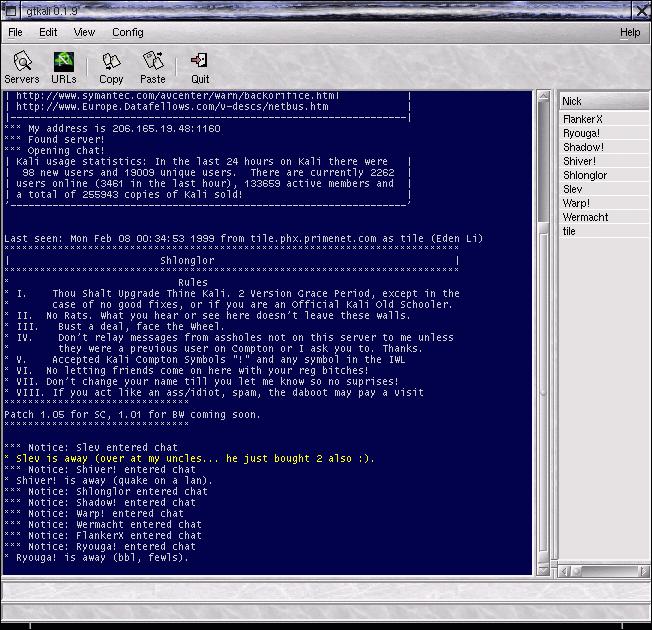Click the Nick column header
This screenshot has height=630, width=652.
point(600,101)
